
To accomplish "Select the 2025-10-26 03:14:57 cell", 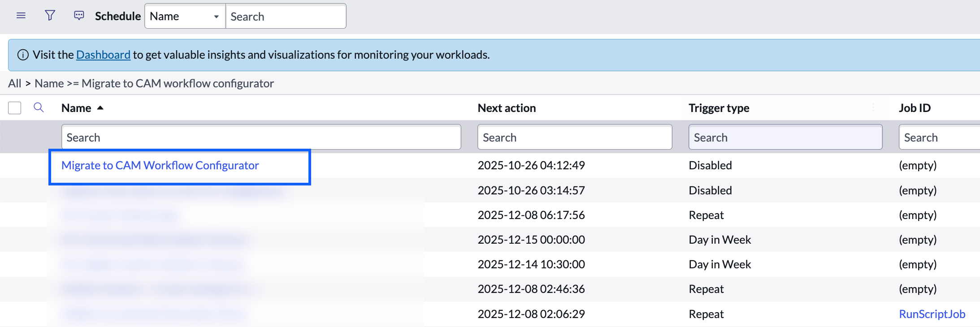I will coord(531,190).
